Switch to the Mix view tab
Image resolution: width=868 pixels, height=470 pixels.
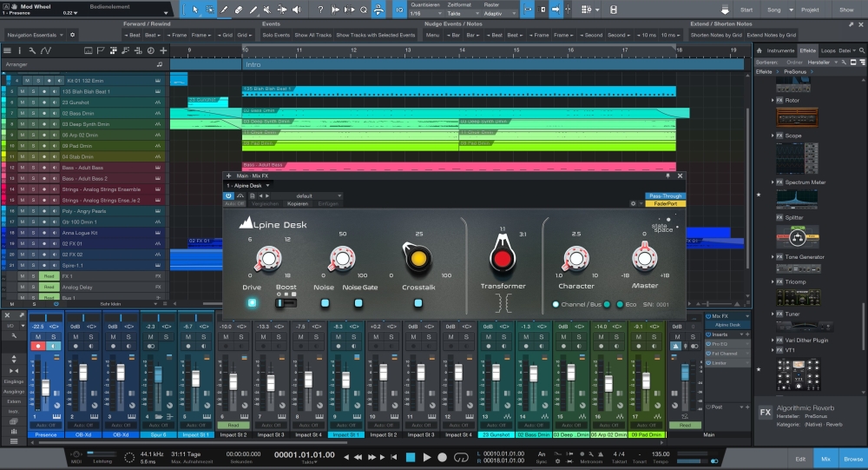pos(825,459)
